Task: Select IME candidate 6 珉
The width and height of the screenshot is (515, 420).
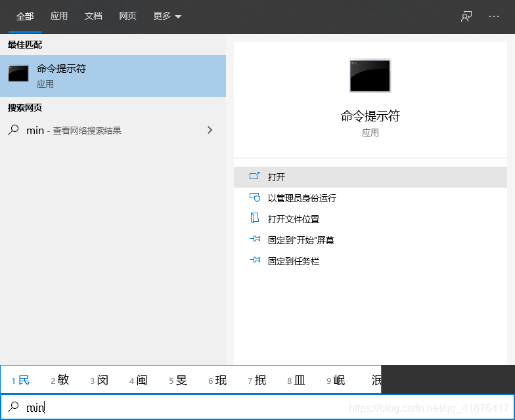Action: coord(217,381)
